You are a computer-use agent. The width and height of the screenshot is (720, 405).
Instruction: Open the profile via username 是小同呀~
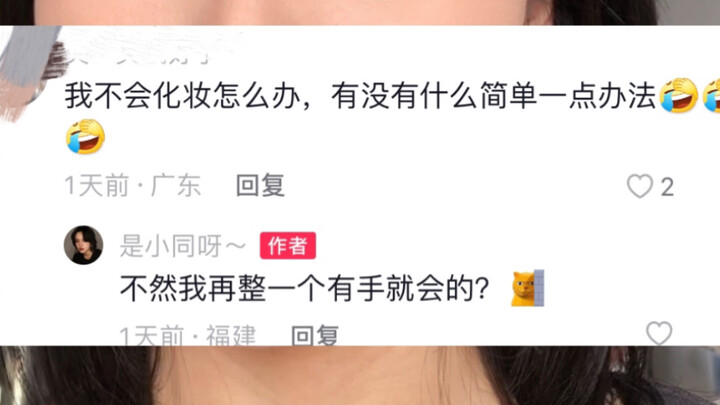183,246
